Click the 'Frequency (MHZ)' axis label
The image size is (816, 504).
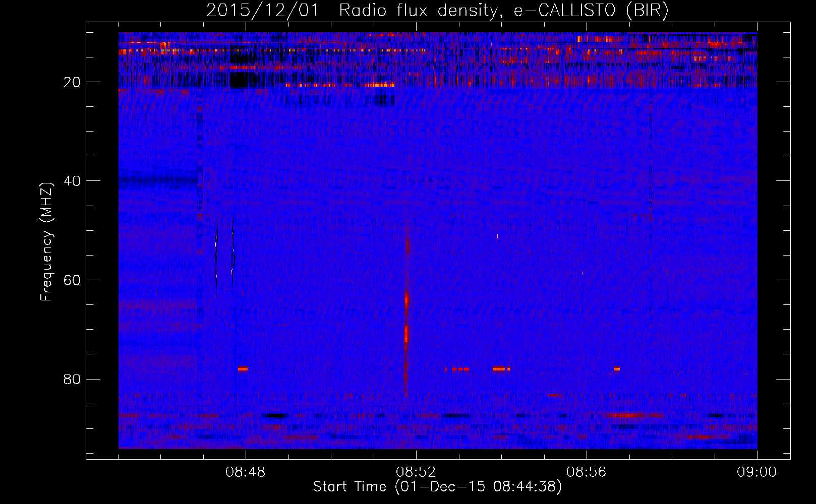46,242
